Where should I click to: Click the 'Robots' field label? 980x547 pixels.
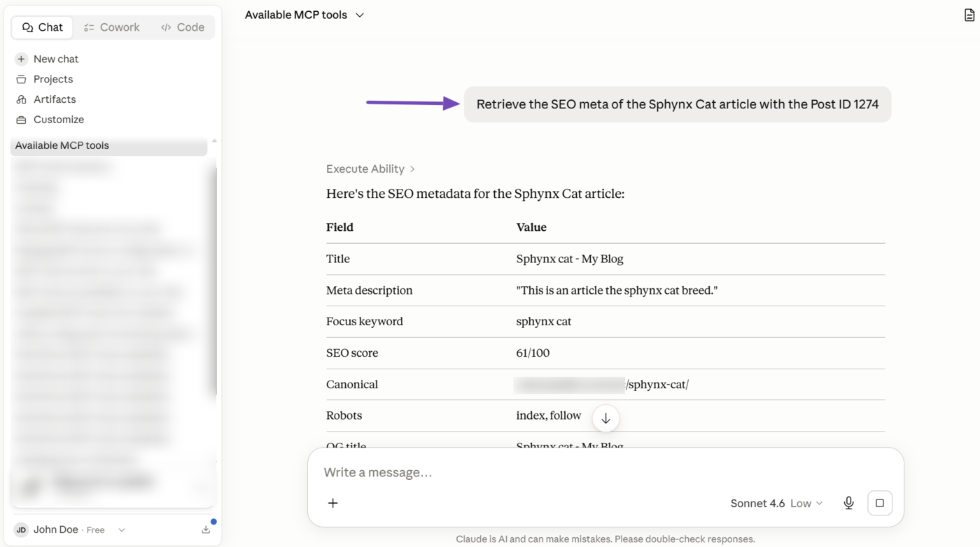tap(344, 415)
